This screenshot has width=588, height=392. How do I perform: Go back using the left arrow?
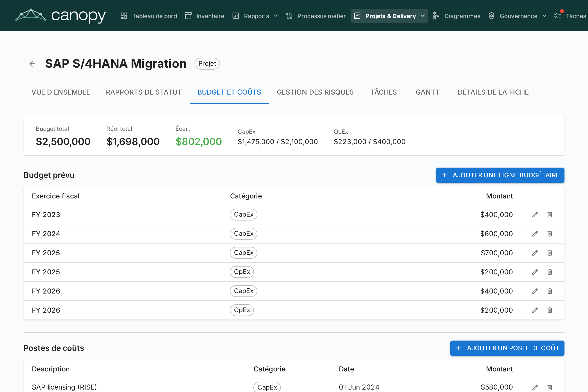tap(32, 64)
